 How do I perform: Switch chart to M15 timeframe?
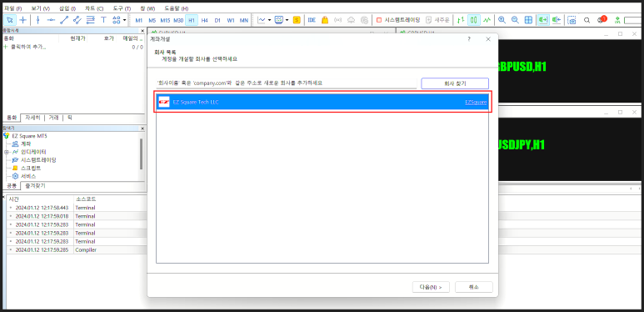165,20
